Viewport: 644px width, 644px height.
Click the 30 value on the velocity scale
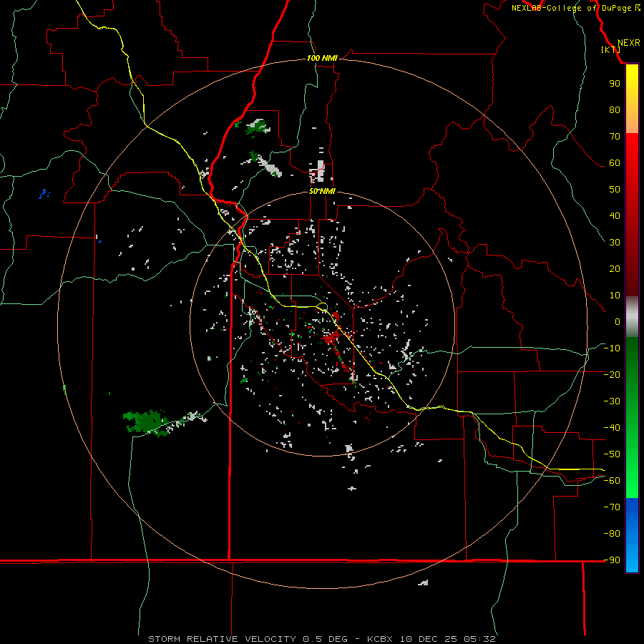click(x=615, y=243)
